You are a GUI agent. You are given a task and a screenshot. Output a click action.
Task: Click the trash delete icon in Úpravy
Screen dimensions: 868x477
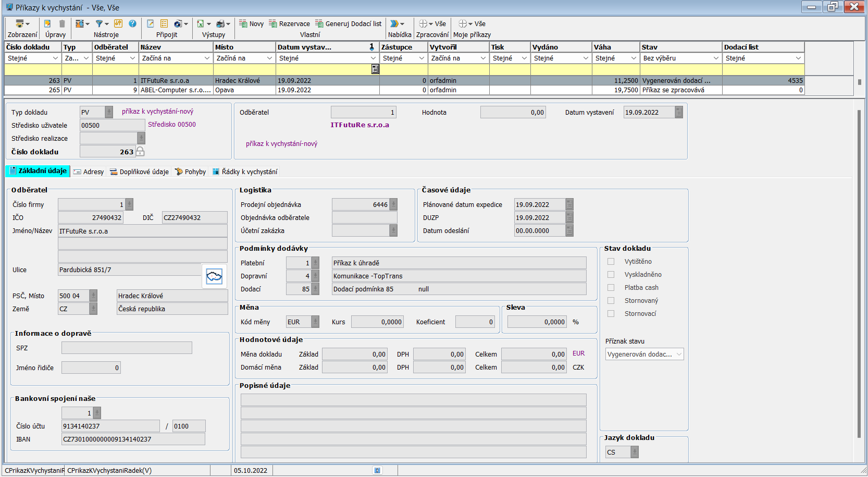[x=62, y=23]
